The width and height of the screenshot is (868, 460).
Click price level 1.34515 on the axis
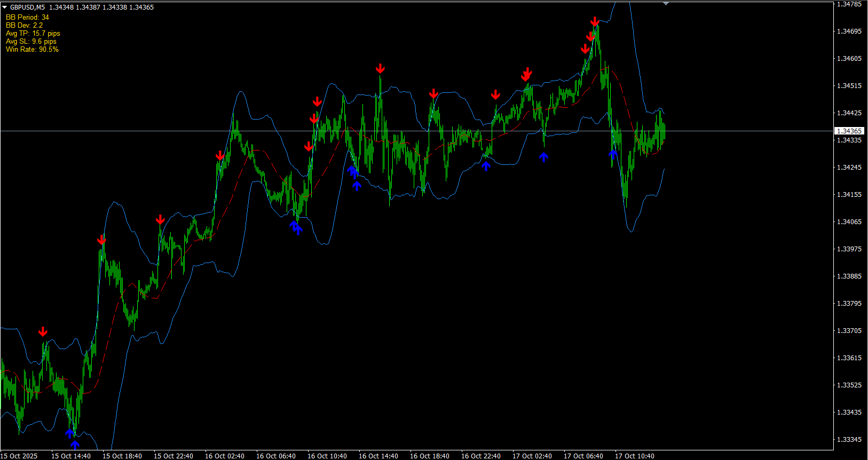849,86
